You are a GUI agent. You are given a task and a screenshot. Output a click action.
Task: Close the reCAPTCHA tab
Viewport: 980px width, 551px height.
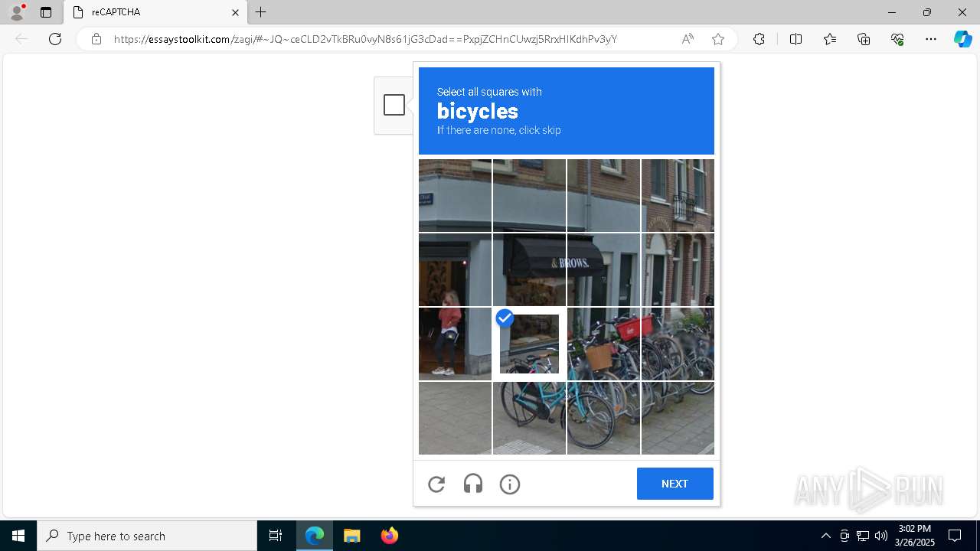(x=236, y=12)
